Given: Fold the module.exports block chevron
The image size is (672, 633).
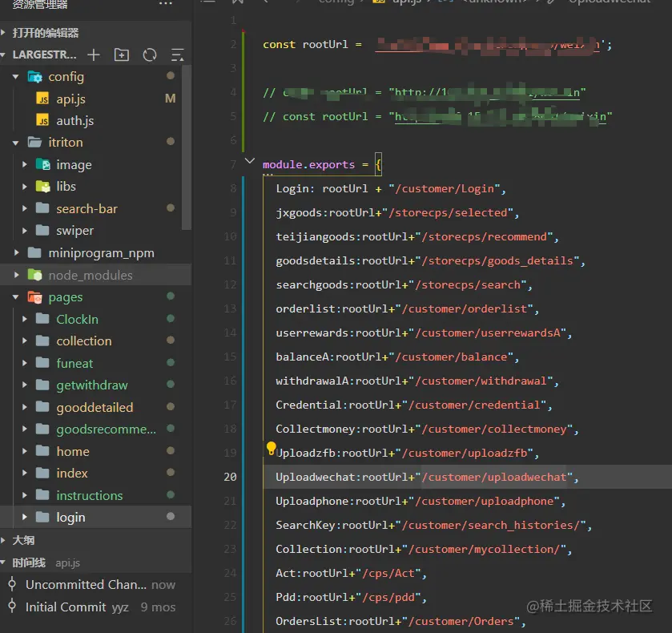Looking at the screenshot, I should (x=249, y=161).
